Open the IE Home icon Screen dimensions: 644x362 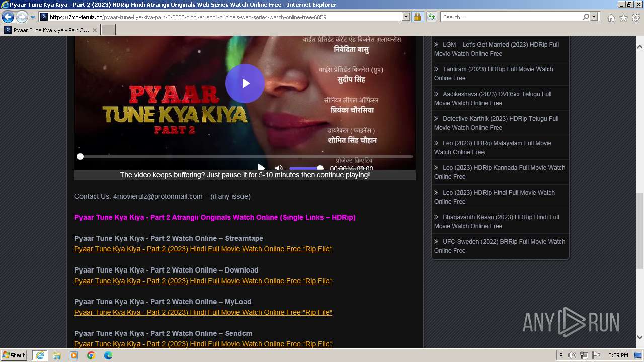coord(611,18)
